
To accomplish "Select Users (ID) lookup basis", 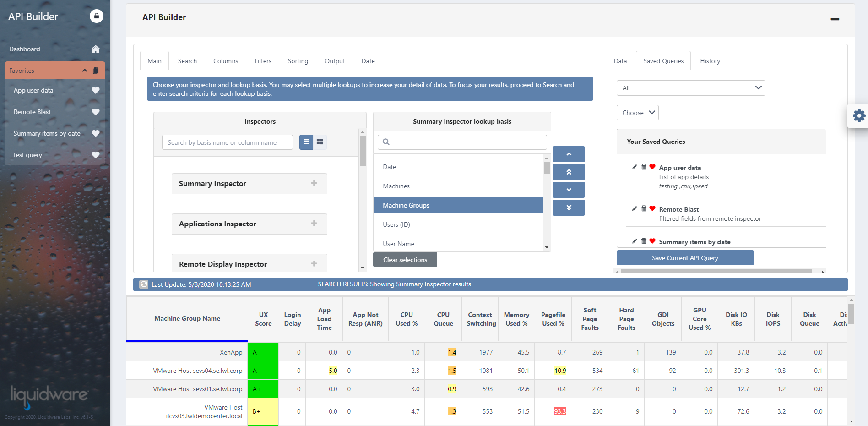I will 458,224.
